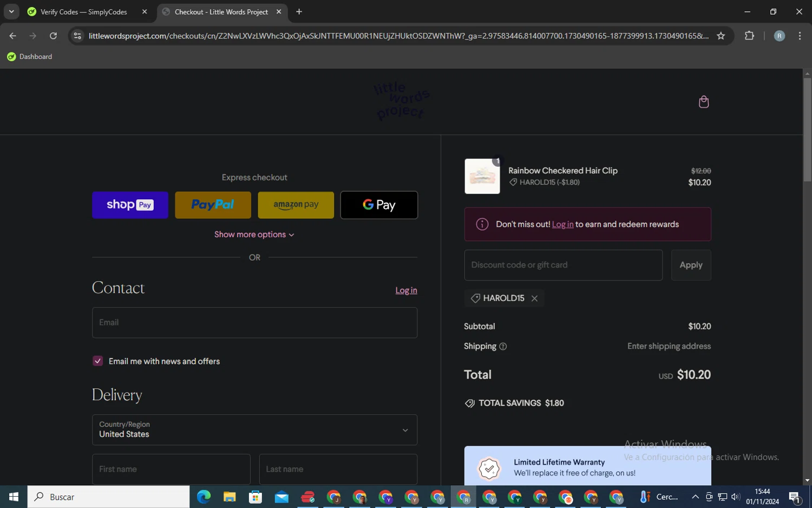Apply the discount code

(x=691, y=265)
